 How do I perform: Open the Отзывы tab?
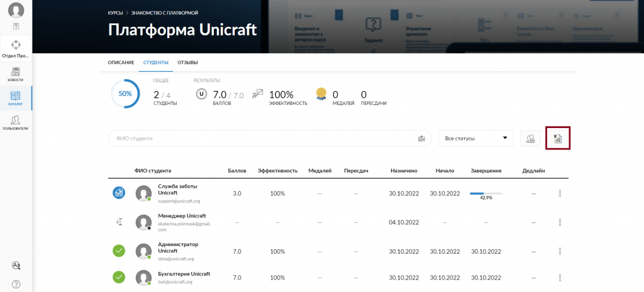187,63
